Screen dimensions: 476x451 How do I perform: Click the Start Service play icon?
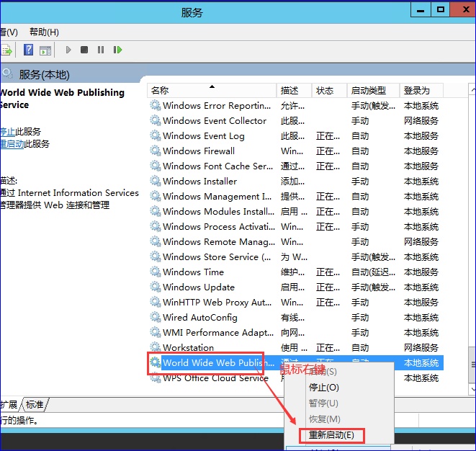point(68,50)
